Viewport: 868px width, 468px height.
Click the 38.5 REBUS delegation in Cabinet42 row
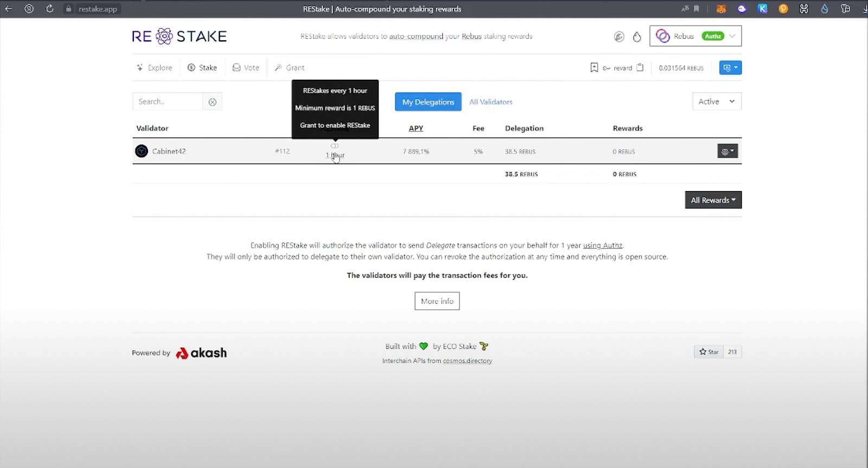pos(520,152)
